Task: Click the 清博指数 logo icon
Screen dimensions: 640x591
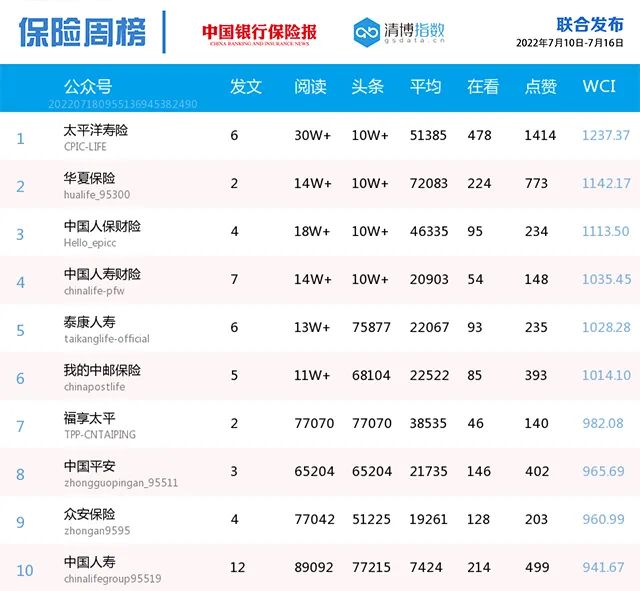Action: point(367,32)
